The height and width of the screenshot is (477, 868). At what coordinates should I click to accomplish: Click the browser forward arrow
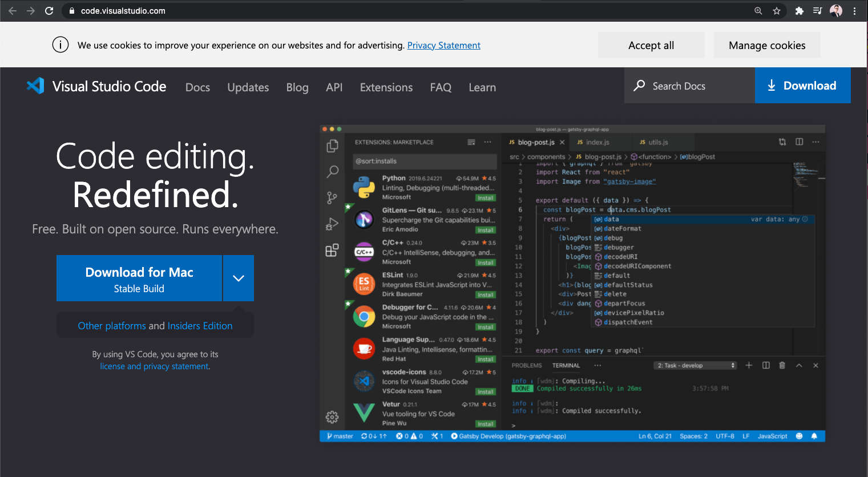[31, 11]
